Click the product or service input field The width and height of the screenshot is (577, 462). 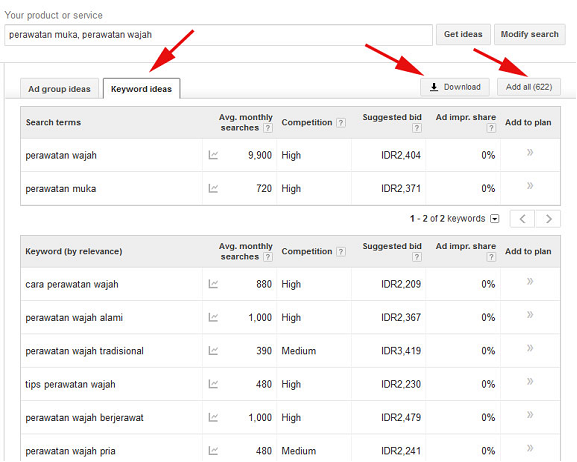pyautogui.click(x=218, y=35)
